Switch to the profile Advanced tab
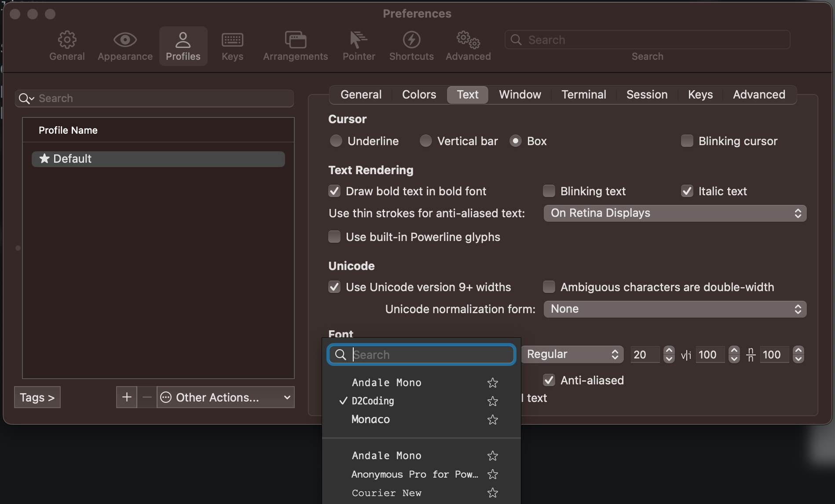The image size is (835, 504). [x=759, y=95]
